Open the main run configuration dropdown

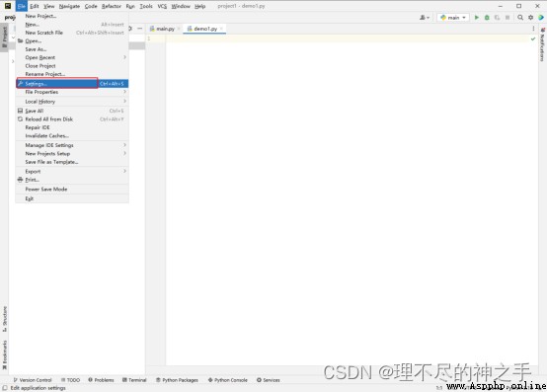(x=453, y=18)
